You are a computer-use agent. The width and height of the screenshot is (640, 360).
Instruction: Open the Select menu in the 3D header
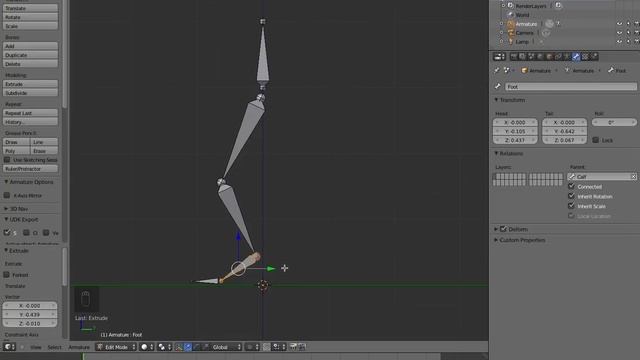point(54,347)
